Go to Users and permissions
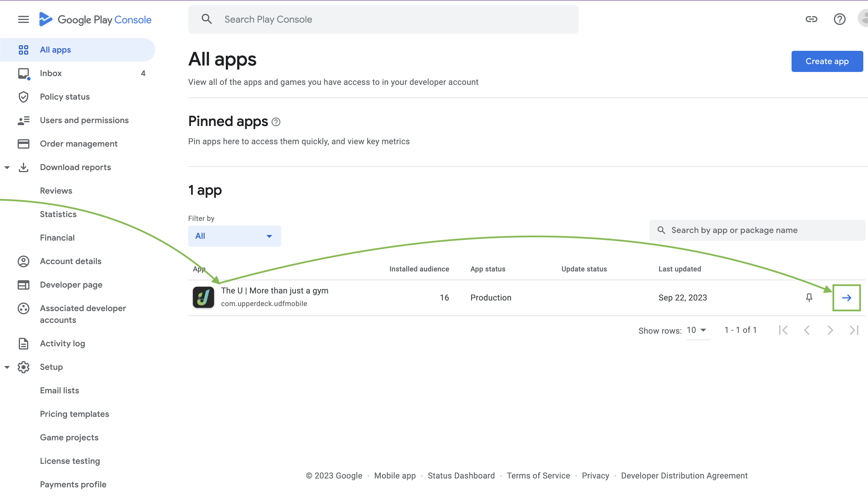 coord(84,120)
